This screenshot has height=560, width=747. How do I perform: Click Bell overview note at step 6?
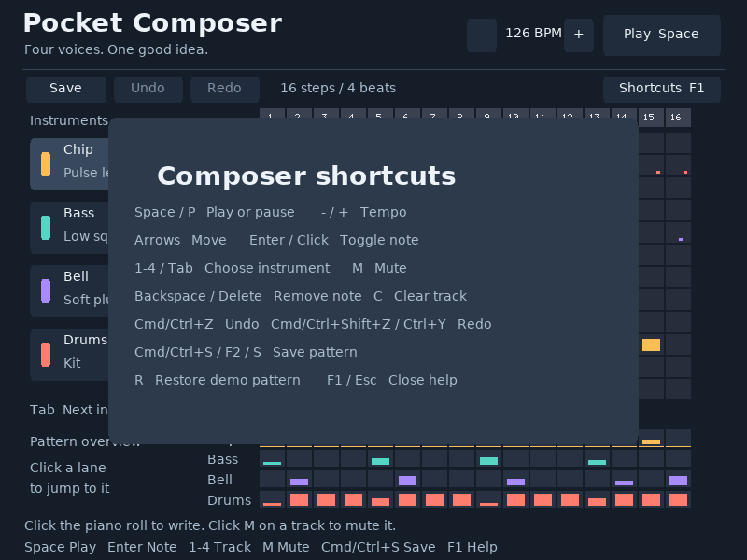point(407,480)
